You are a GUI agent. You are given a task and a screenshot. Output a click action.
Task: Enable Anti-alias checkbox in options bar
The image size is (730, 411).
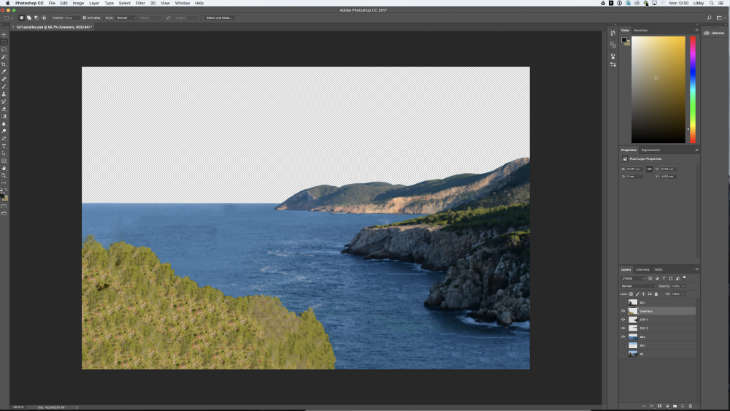[x=84, y=17]
